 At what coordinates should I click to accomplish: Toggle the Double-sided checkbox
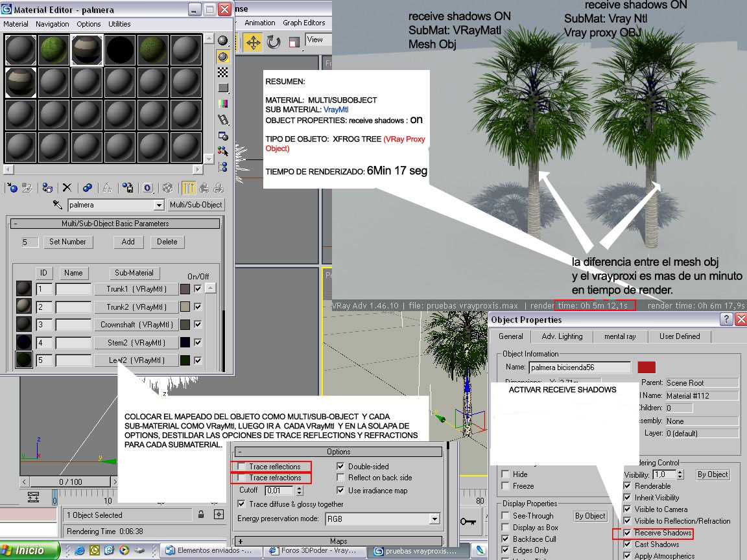click(340, 466)
